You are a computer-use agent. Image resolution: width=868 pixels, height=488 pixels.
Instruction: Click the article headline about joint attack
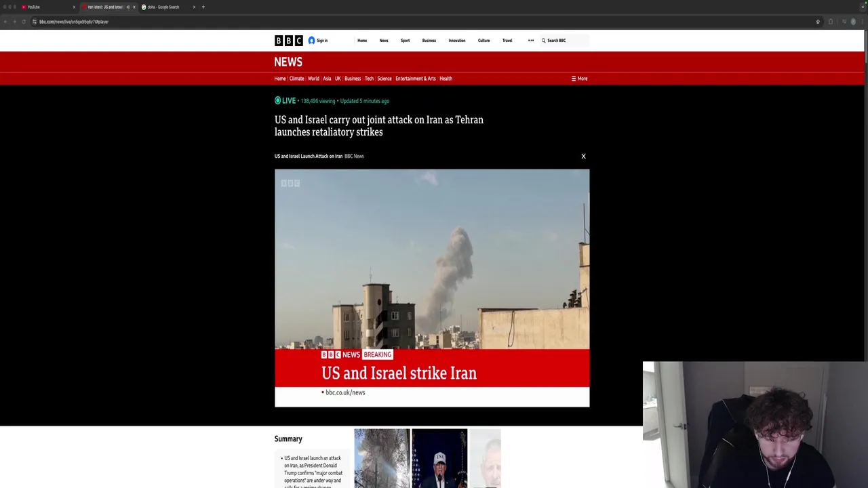pyautogui.click(x=379, y=126)
